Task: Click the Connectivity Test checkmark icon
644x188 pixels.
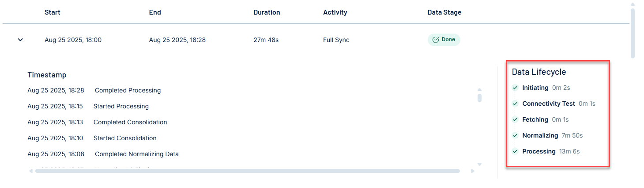Action: pyautogui.click(x=515, y=104)
